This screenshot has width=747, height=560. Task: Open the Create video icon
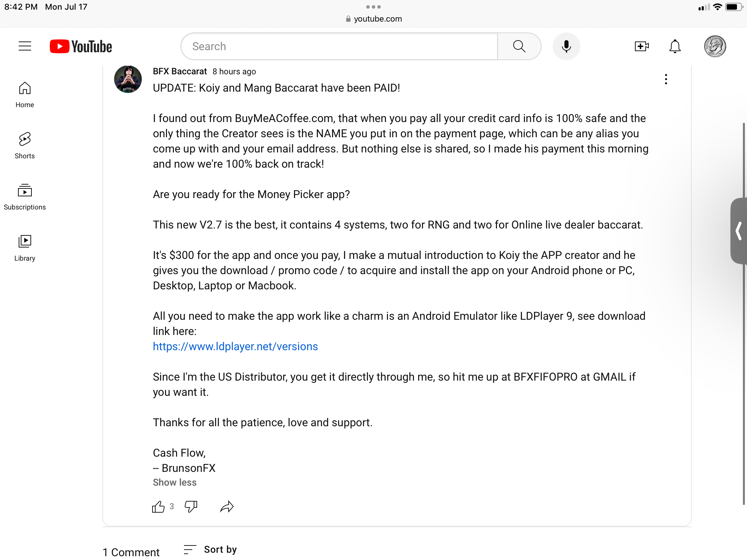click(642, 46)
